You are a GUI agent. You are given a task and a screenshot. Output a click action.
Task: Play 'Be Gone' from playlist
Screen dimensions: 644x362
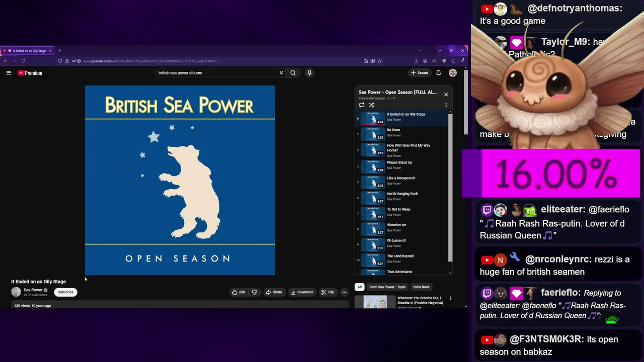click(x=401, y=134)
